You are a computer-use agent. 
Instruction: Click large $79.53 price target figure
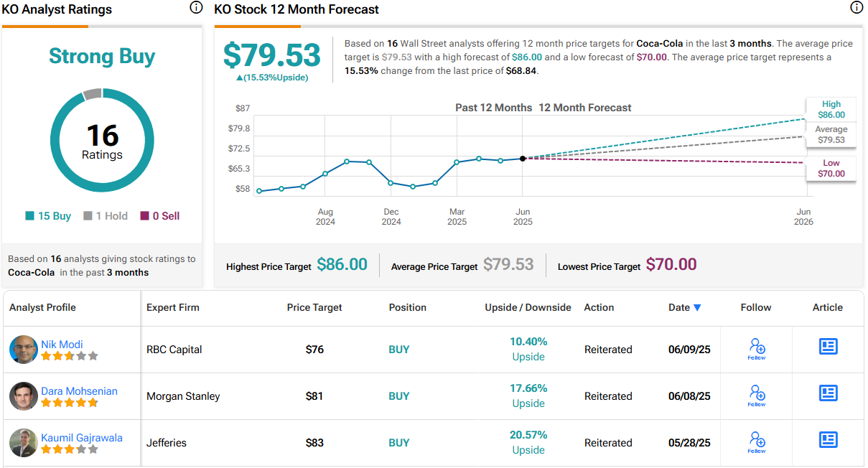tap(272, 55)
